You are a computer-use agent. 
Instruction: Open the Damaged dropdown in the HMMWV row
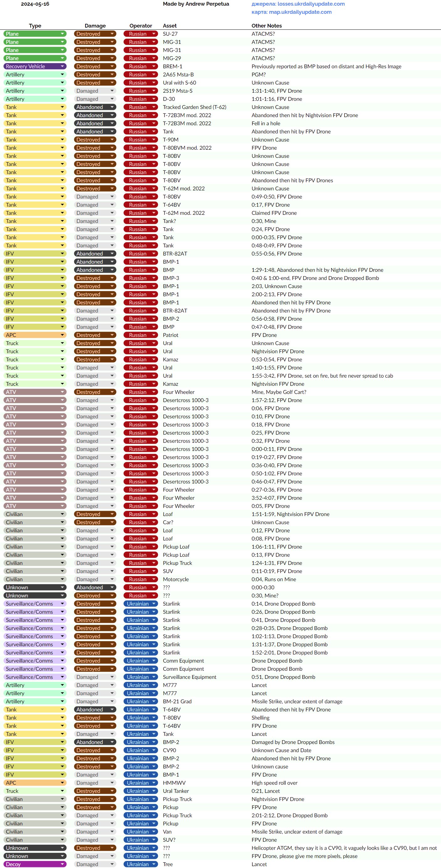click(95, 783)
